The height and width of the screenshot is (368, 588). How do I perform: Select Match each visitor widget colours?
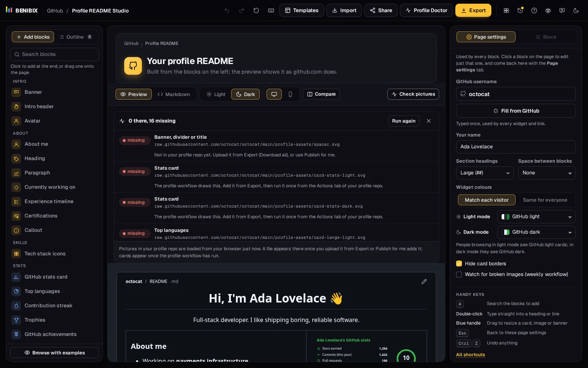click(x=487, y=200)
